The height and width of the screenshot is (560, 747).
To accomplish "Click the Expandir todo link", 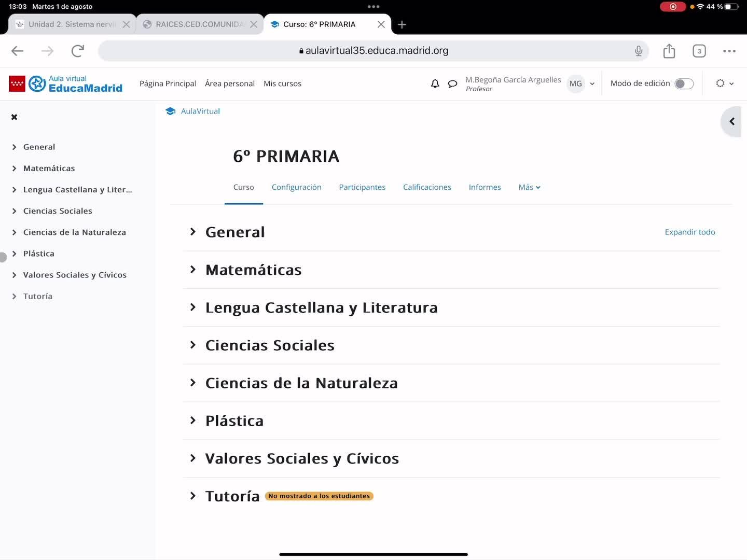I will coord(689,232).
